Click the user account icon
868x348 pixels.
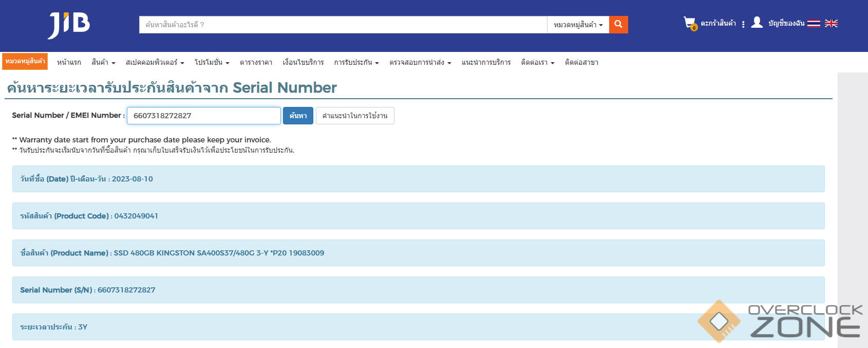tap(757, 23)
